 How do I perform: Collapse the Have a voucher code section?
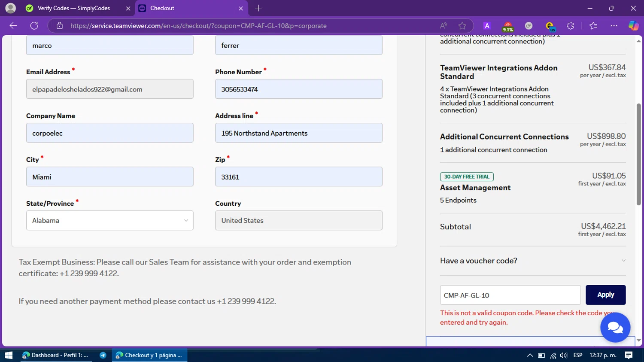(x=533, y=261)
